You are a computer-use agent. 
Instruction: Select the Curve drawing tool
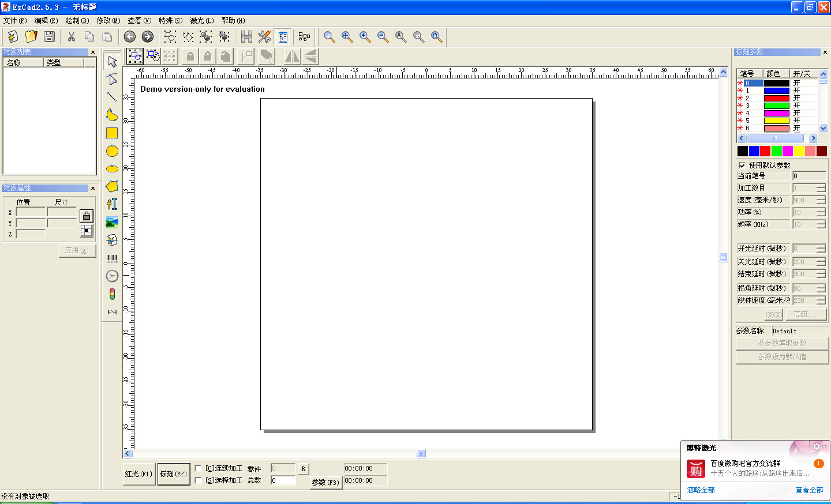(x=113, y=115)
